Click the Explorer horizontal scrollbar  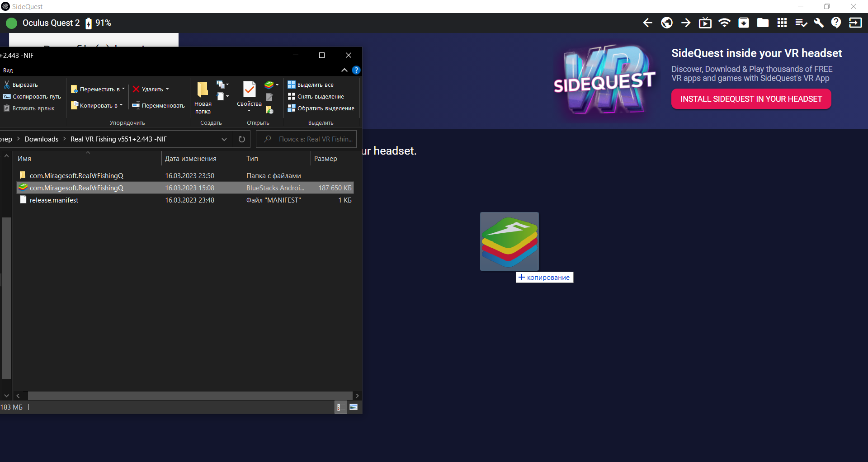coord(190,396)
